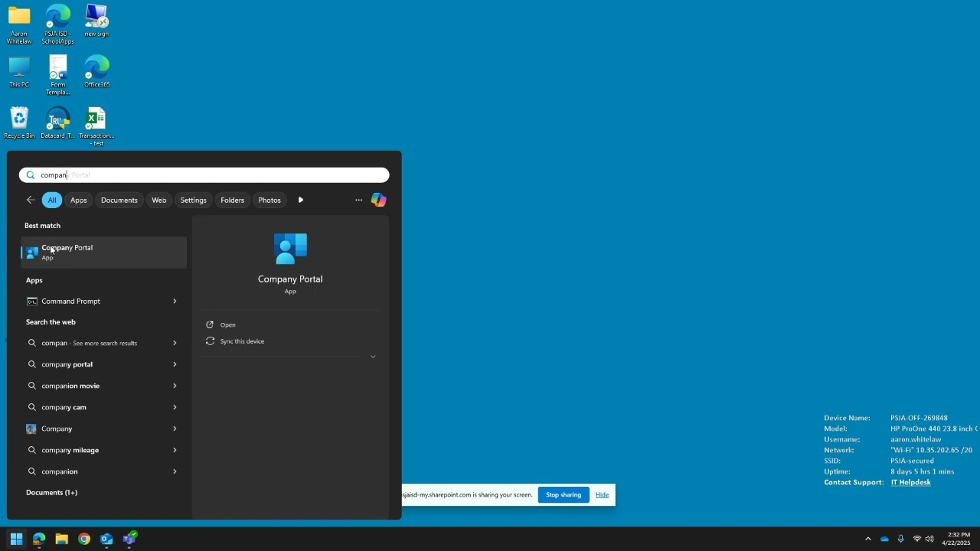Open Microsoft Teams from taskbar
Screen dimensions: 980x551
129,539
